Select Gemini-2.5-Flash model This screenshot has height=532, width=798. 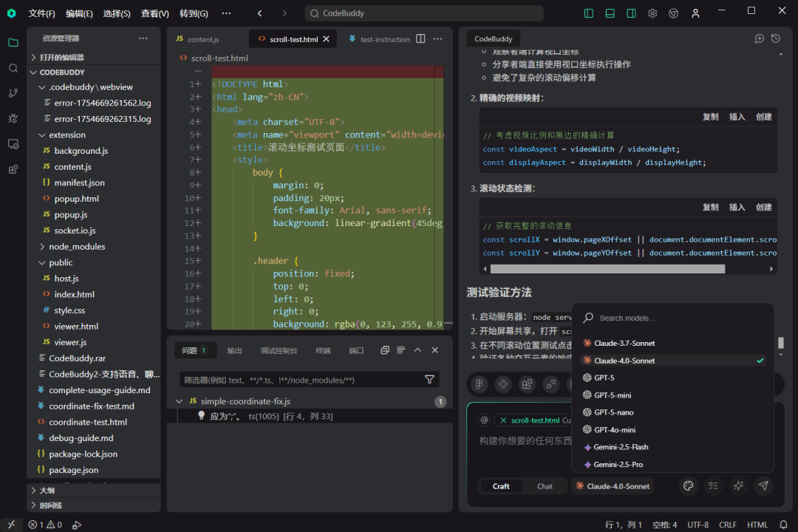coord(673,447)
